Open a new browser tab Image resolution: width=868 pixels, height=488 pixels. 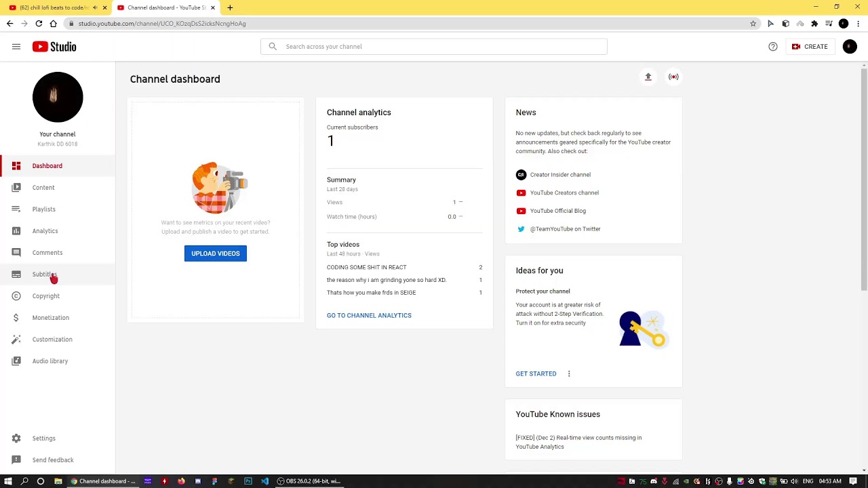coord(230,7)
